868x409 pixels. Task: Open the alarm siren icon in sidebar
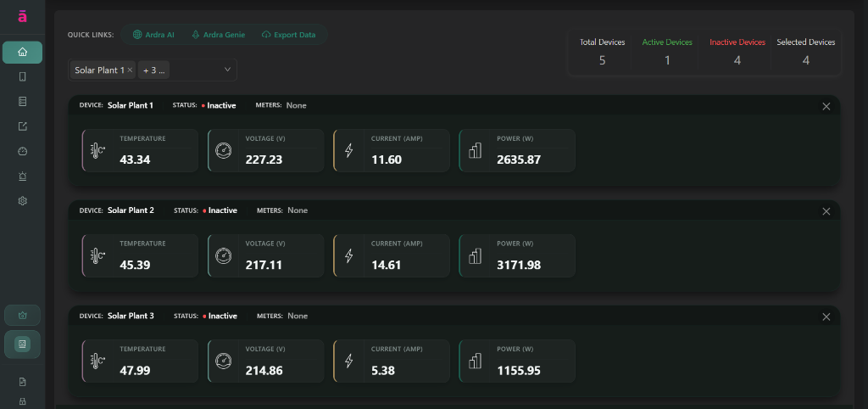pos(23,176)
